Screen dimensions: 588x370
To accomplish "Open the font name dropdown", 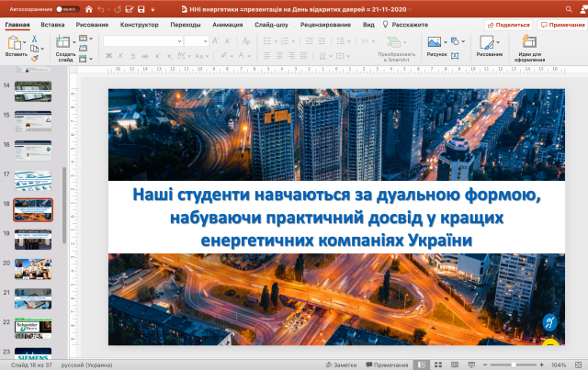I will (177, 41).
